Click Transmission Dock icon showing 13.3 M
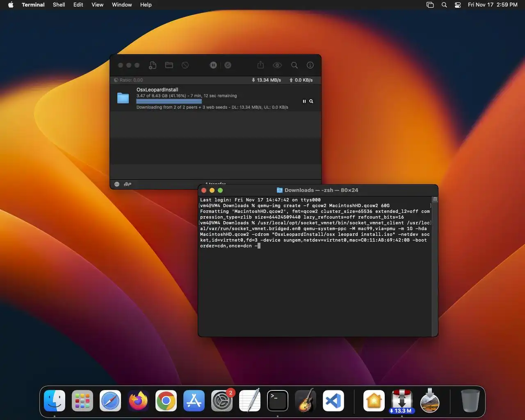Viewport: 525px width, 420px height. tap(402, 401)
